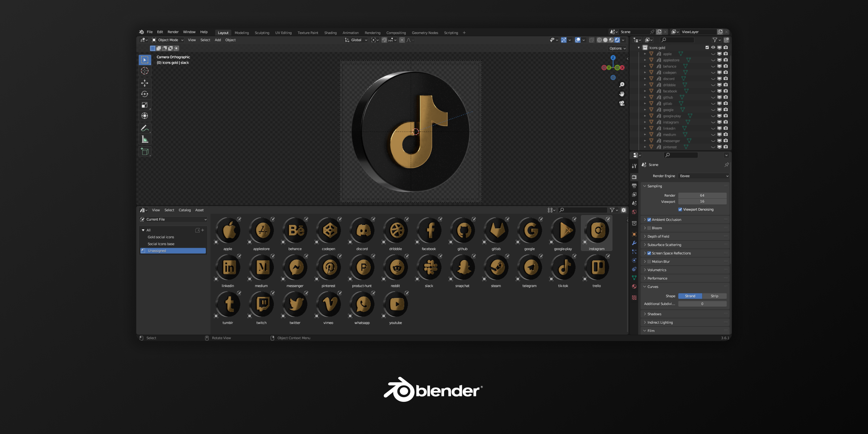Click the Additional Subdivisions value field

pos(702,304)
